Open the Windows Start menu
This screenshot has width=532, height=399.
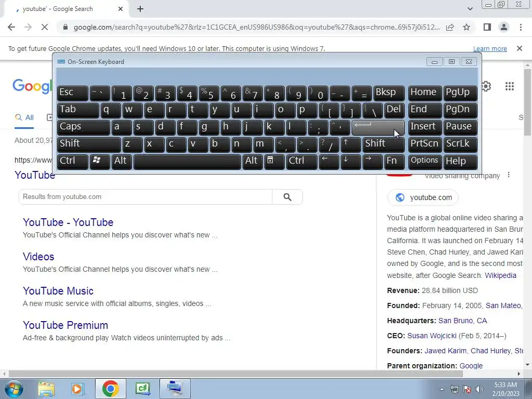coord(14,389)
